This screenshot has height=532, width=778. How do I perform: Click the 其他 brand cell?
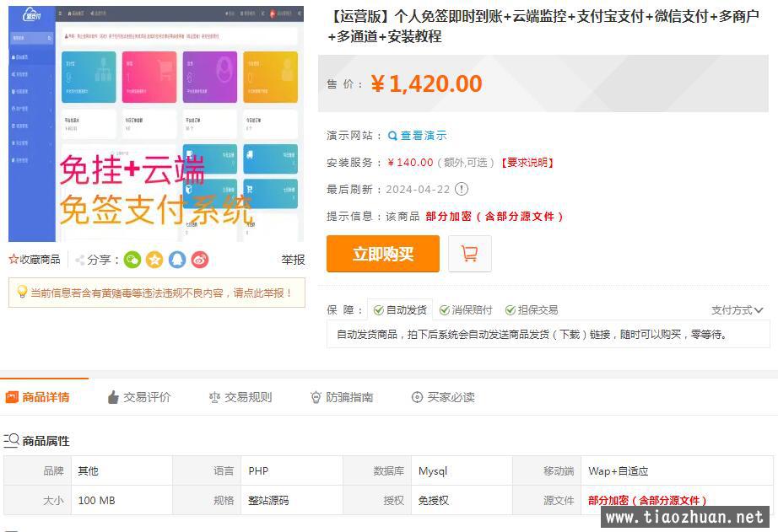tap(122, 471)
